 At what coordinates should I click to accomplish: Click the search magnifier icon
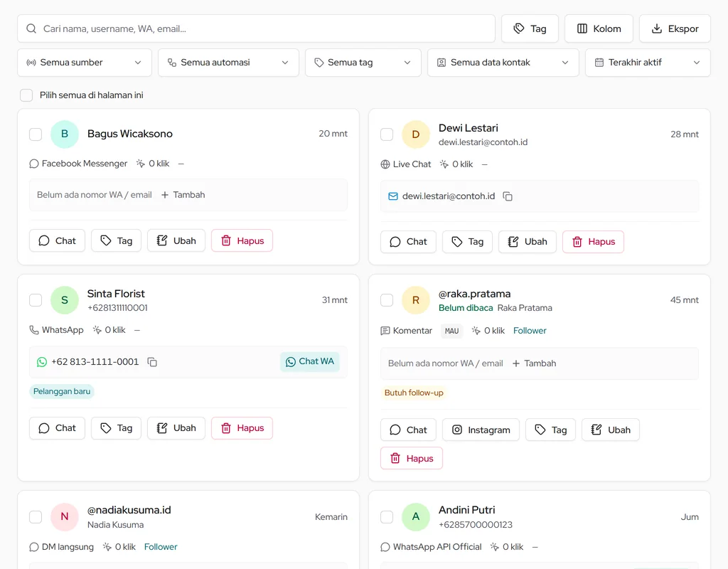pos(31,28)
